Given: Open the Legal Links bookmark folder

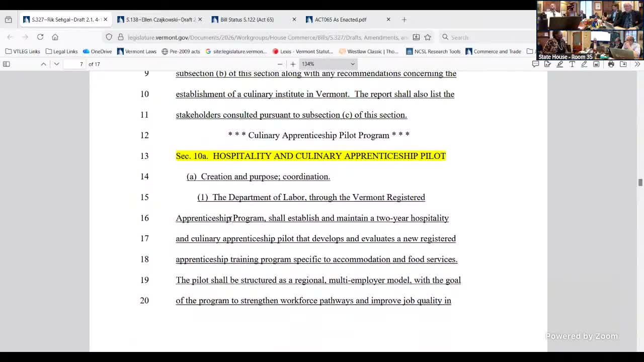Looking at the screenshot, I should coord(62,51).
